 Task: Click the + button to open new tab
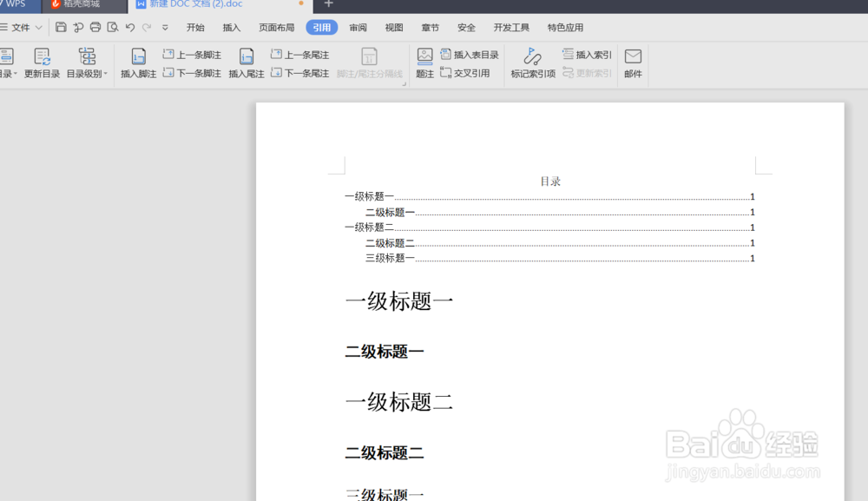tap(328, 5)
